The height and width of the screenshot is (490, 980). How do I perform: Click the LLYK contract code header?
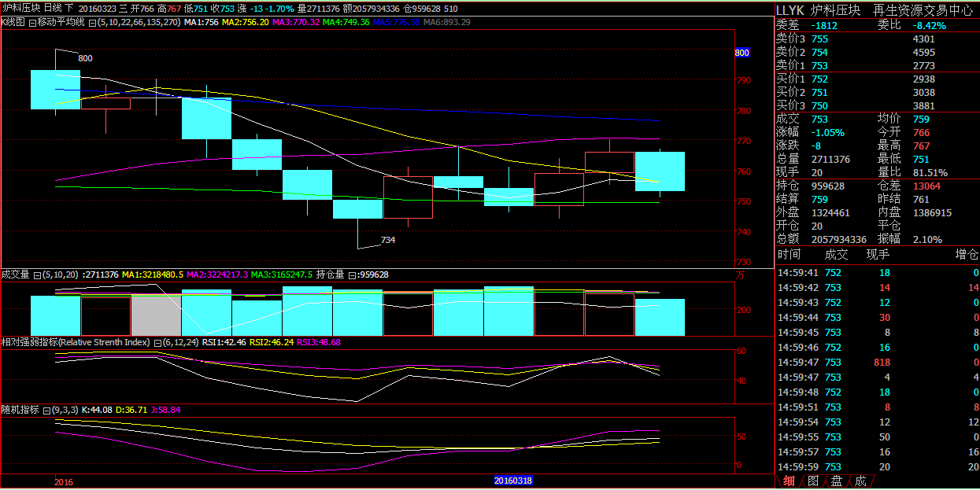tap(792, 10)
